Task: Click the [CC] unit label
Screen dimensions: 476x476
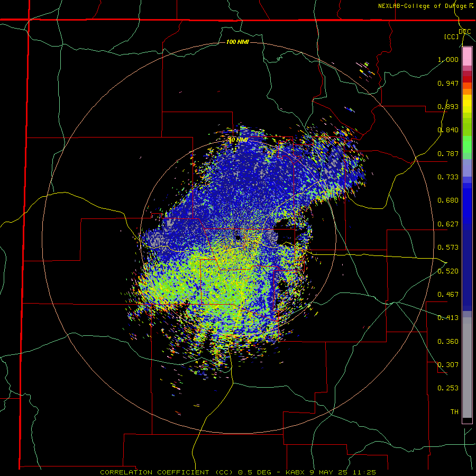Action: pos(452,36)
